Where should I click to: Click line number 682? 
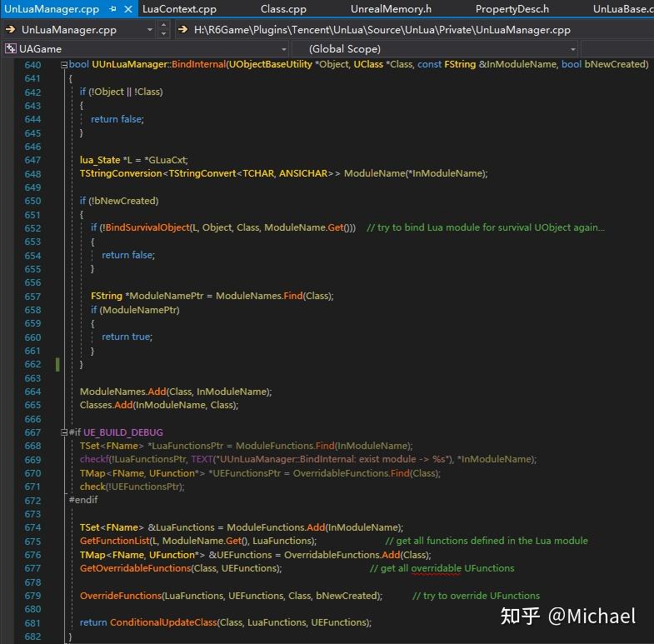32,637
